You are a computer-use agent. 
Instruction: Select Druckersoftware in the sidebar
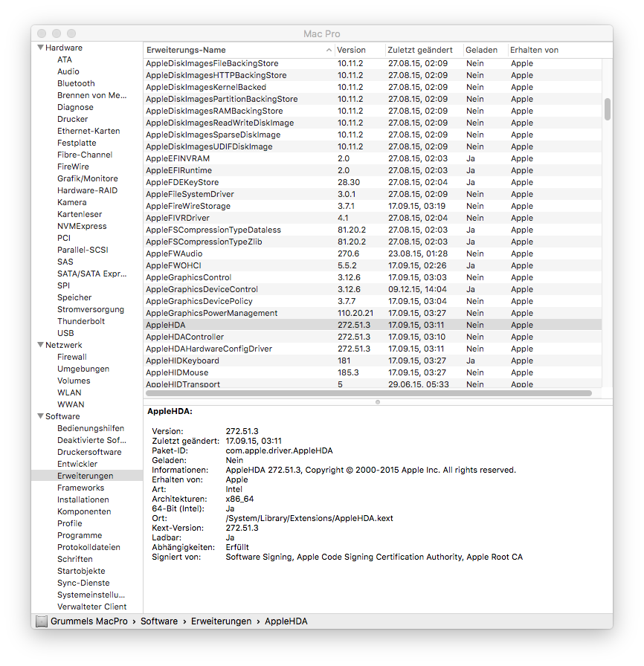pos(89,452)
